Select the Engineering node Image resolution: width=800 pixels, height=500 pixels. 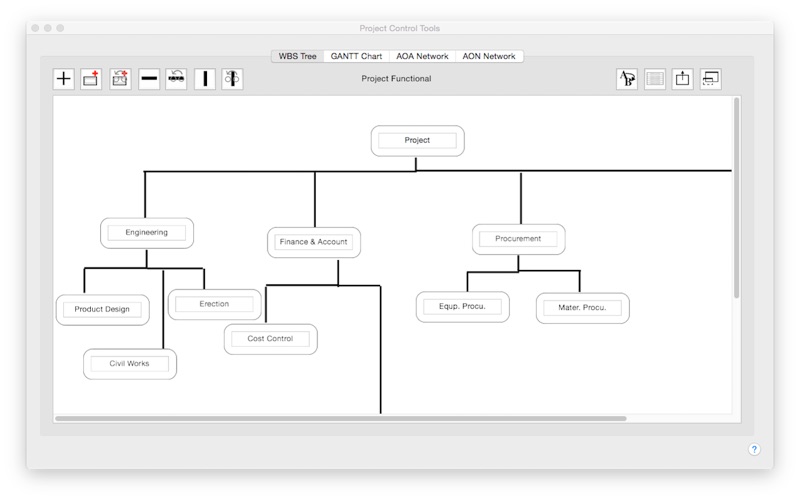tap(147, 233)
